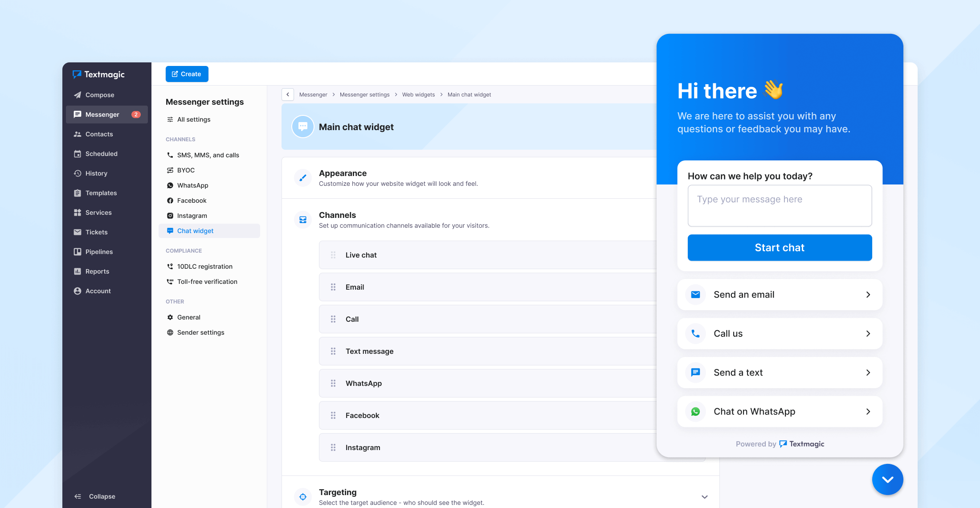Open the Scheduled section
The image size is (980, 508).
107,154
